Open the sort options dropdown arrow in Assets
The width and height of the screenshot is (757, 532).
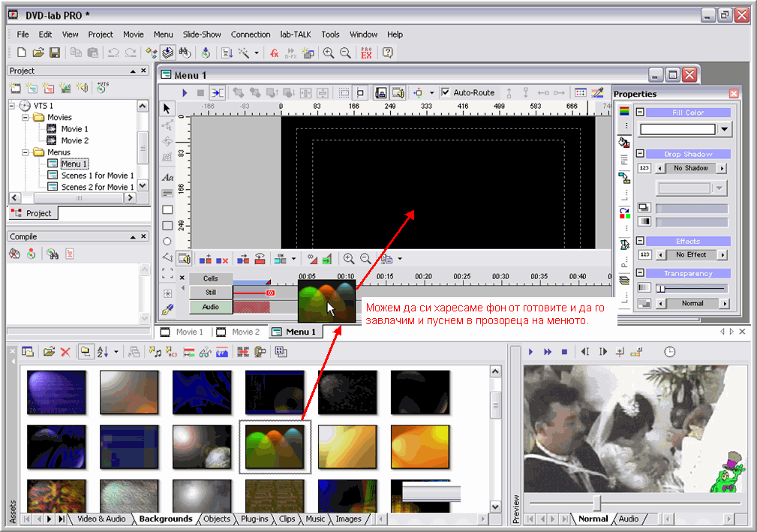click(x=116, y=352)
